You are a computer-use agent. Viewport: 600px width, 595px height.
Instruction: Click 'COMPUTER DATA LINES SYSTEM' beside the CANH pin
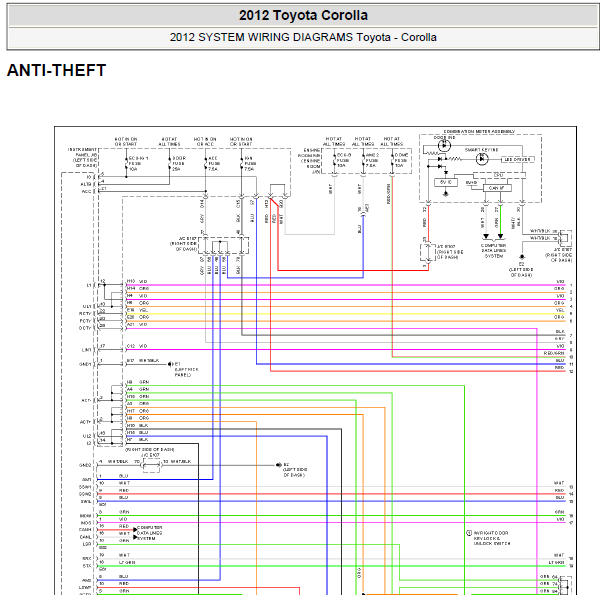150,533
